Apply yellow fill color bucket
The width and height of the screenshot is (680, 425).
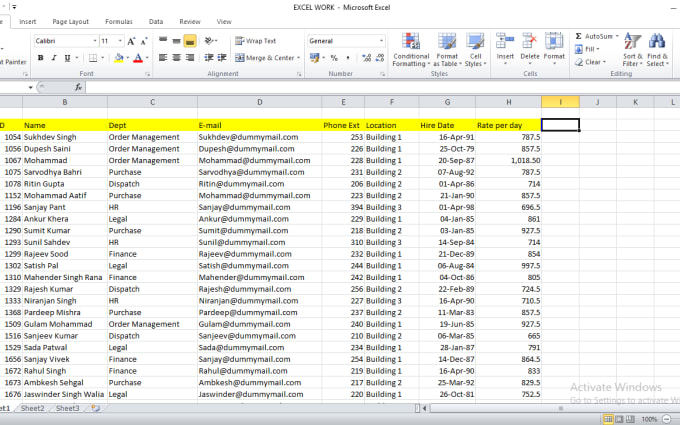(x=119, y=58)
